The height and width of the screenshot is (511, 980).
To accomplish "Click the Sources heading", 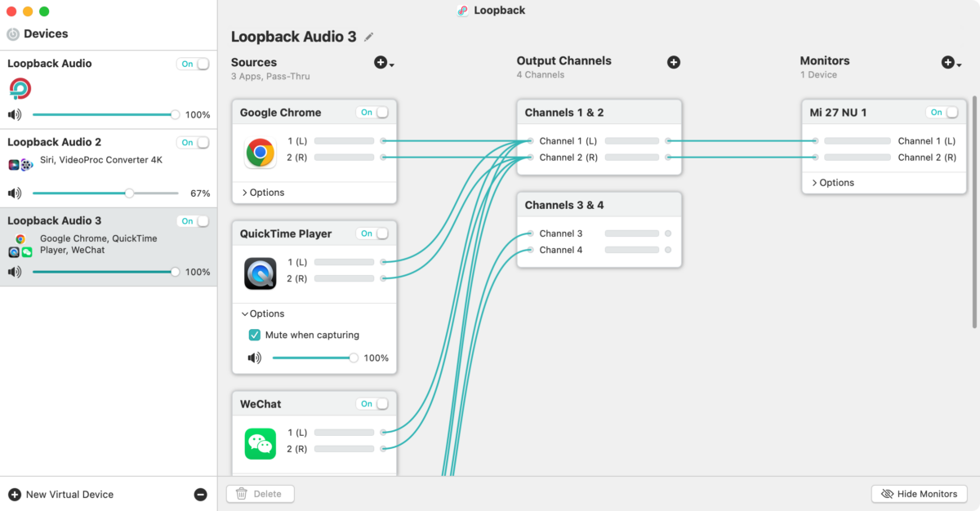I will tap(254, 62).
